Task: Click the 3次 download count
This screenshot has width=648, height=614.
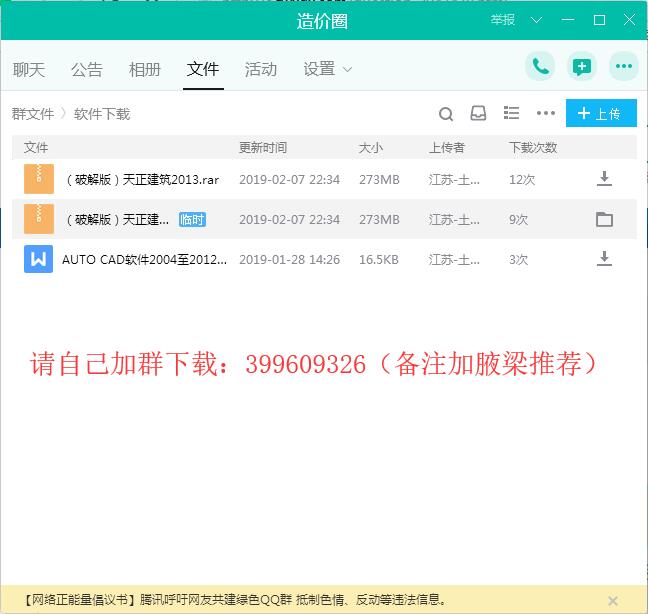Action: click(518, 260)
